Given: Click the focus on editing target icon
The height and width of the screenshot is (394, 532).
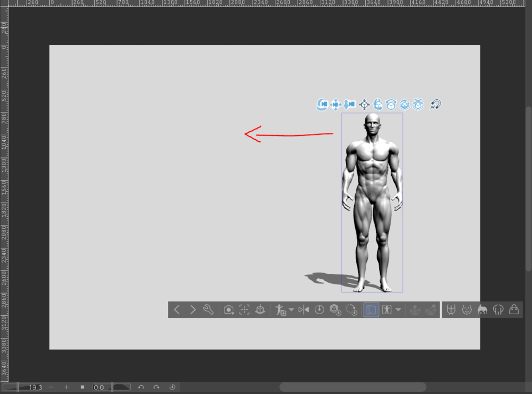Looking at the screenshot, I should [x=244, y=310].
